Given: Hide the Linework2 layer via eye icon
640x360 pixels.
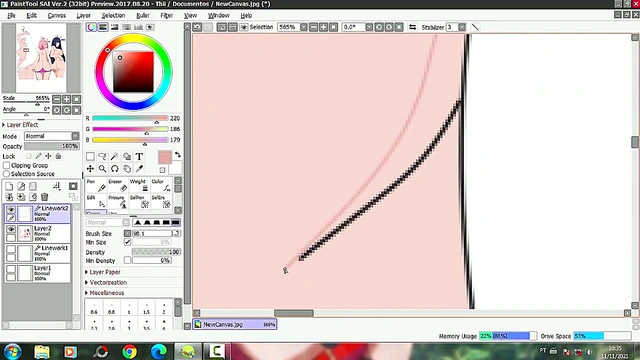Looking at the screenshot, I should click(11, 210).
